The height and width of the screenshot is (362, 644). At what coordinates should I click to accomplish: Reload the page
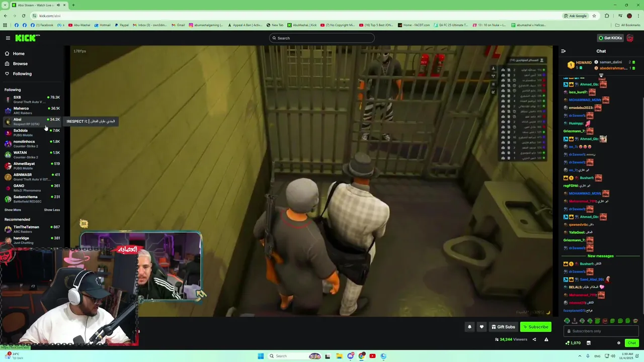click(x=23, y=16)
